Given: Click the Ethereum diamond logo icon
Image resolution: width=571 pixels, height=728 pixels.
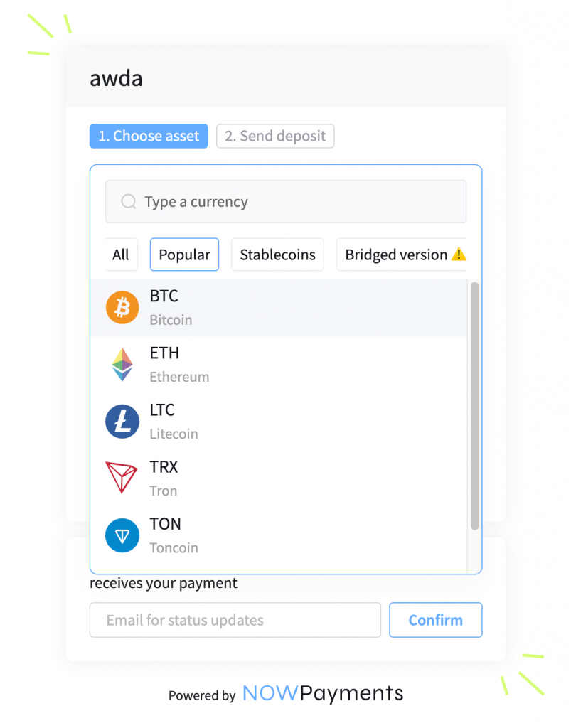Looking at the screenshot, I should pyautogui.click(x=122, y=365).
